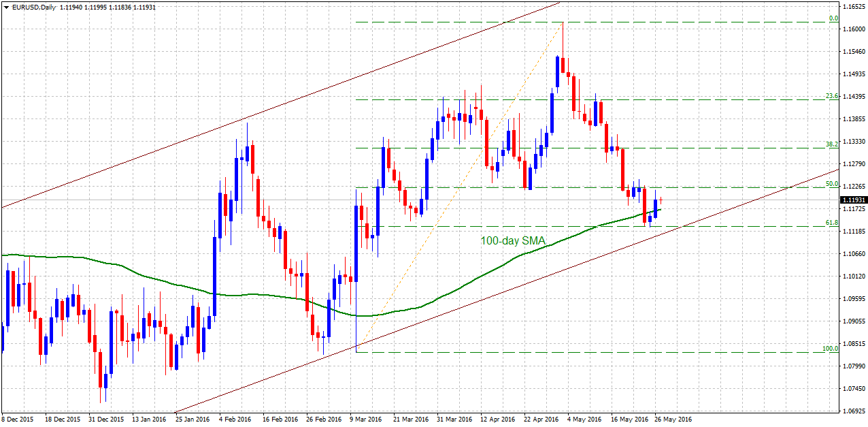
Task: Click the 1.10120 price axis label
Action: tap(853, 276)
